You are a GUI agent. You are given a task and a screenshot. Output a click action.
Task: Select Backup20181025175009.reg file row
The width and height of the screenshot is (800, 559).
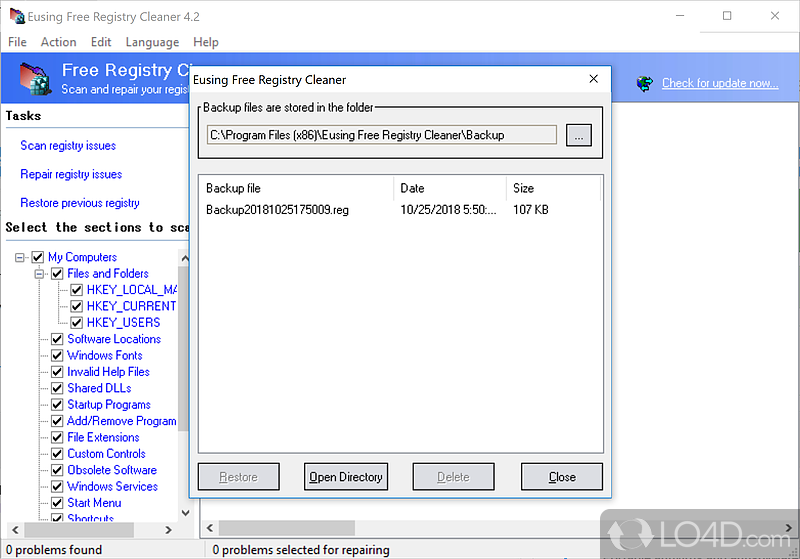[x=278, y=210]
